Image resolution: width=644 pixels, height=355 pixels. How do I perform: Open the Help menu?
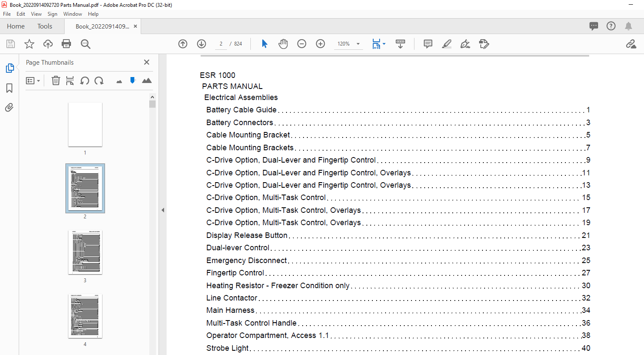pyautogui.click(x=93, y=14)
